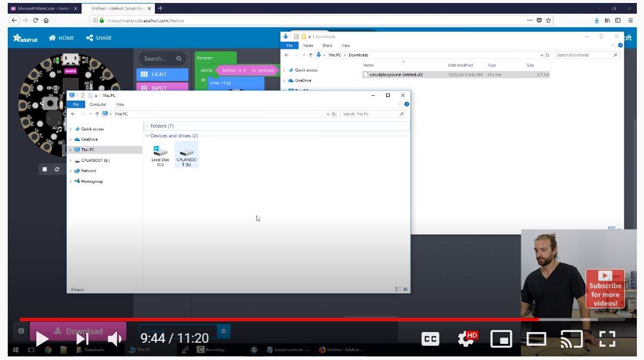Open View tab in Downloads window
The image size is (644, 360).
[x=346, y=45]
